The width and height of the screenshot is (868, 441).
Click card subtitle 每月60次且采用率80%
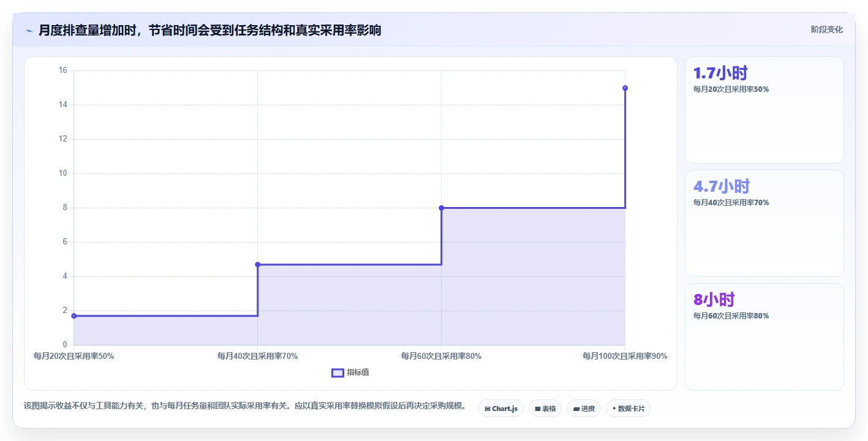pos(731,315)
